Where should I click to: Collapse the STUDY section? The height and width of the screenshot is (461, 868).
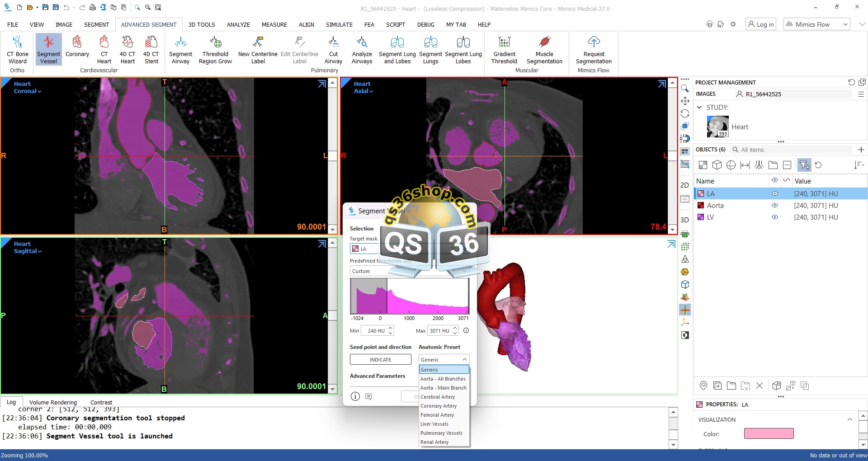point(699,108)
